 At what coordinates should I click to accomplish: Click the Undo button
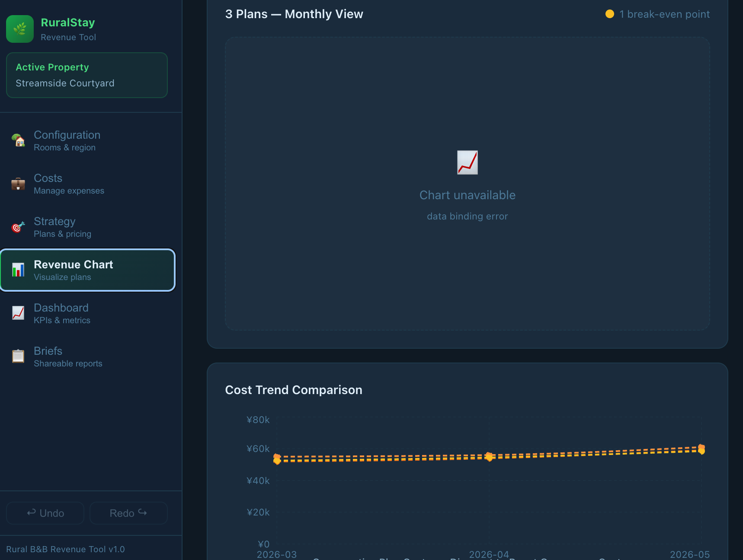[45, 513]
